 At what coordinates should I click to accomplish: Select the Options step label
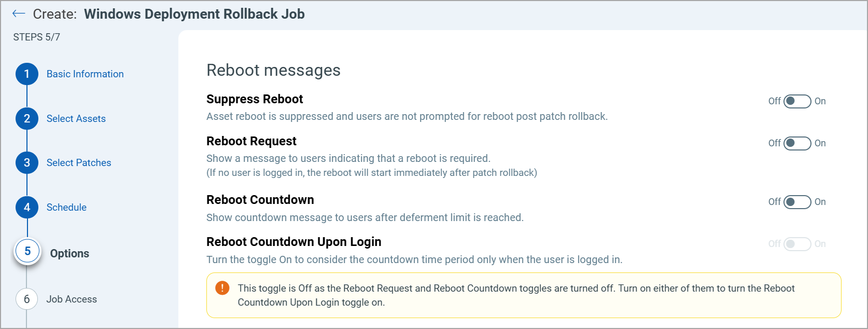point(69,253)
